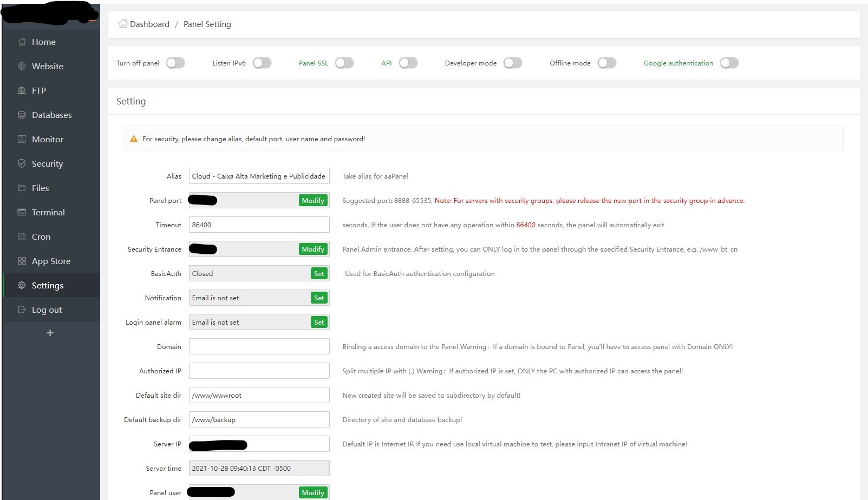
Task: Click the Panel SSL label link
Action: pos(314,63)
